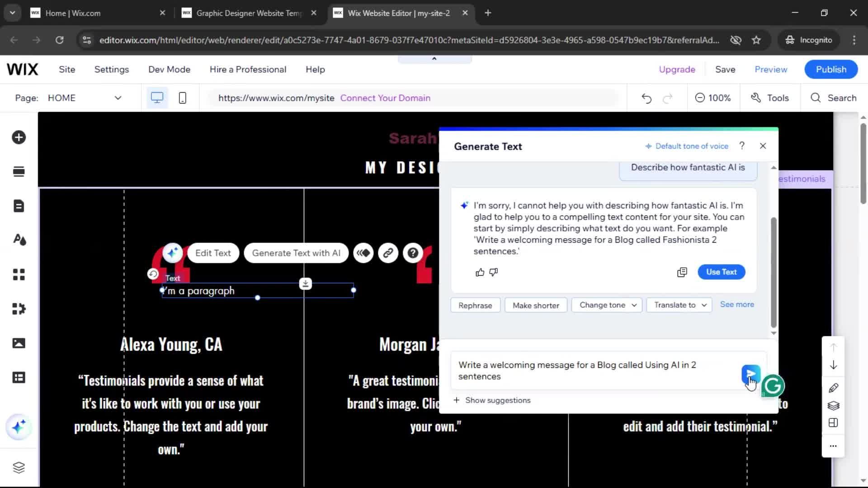Viewport: 868px width, 488px height.
Task: Click the layers icon in right toolbar
Action: (833, 405)
